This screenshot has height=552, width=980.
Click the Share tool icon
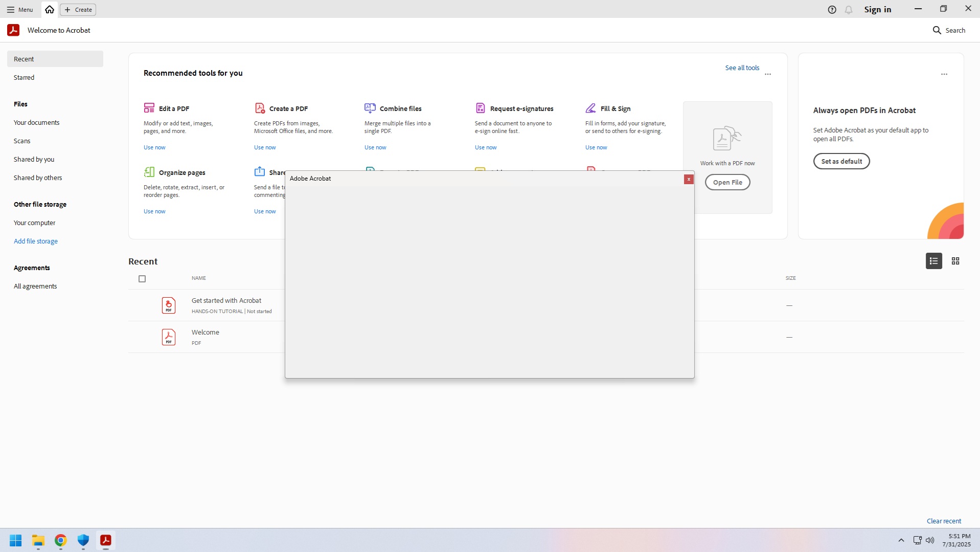260,171
